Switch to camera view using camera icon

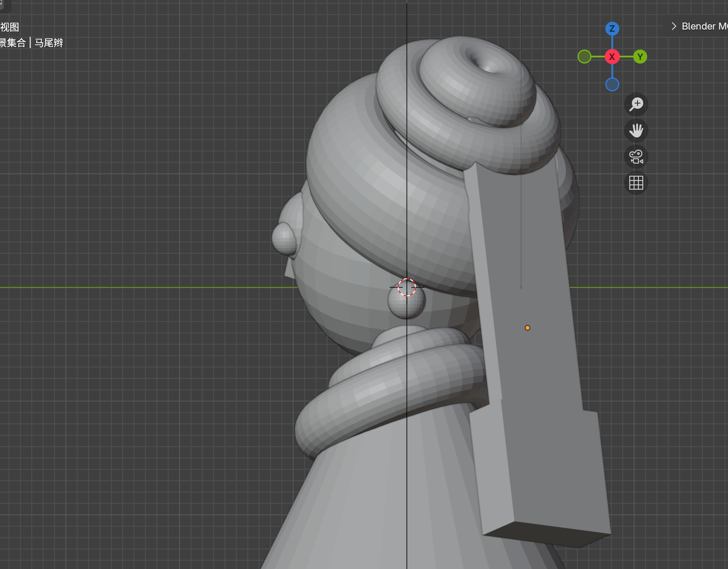click(636, 157)
